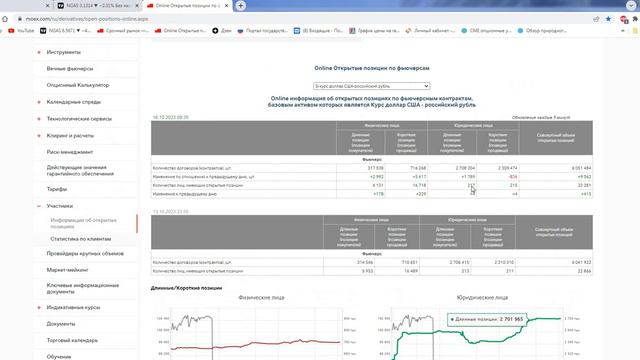Screen dimensions: 640x360
Task: Open the underlying asset dropdown Si-курс доллар
Action: (x=371, y=86)
